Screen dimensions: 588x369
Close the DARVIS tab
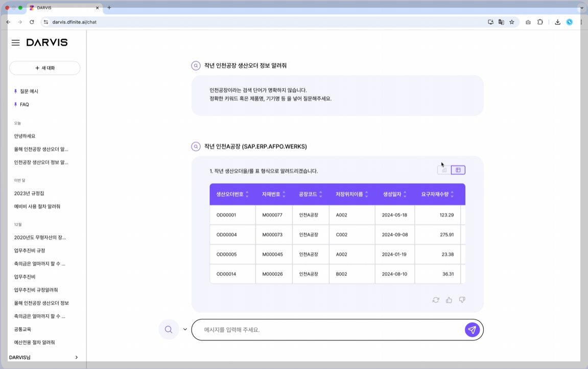97,8
